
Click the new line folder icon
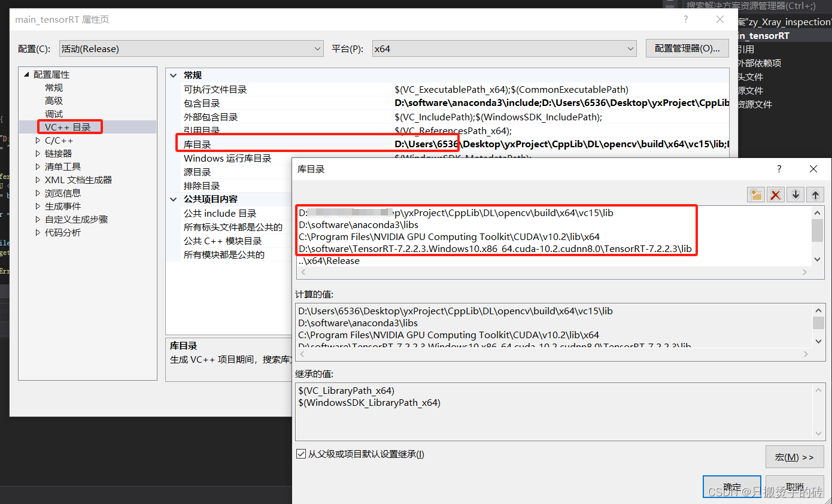(x=757, y=195)
